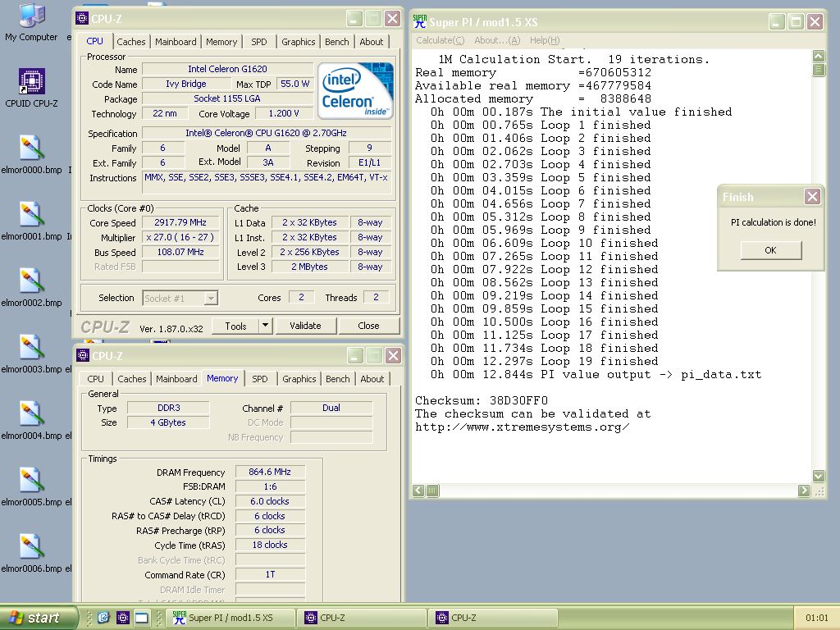Select elmor0005.bmp desktop file
This screenshot has height=630, width=840.
point(31,487)
